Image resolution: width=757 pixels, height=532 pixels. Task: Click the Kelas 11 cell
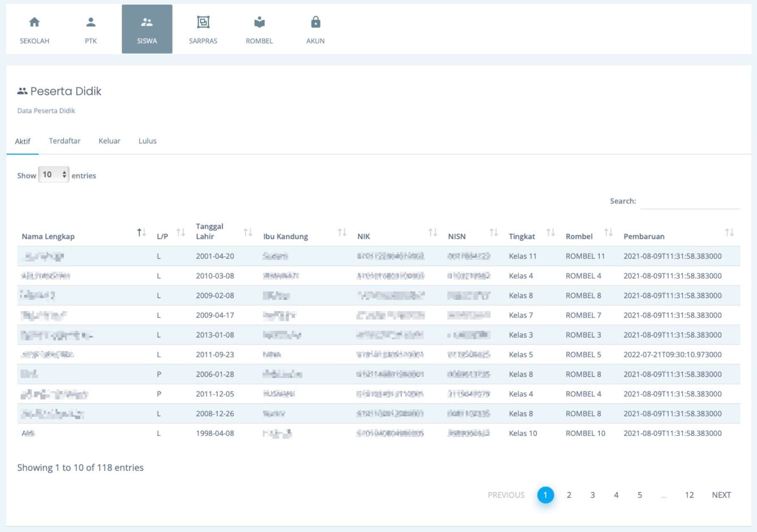click(x=523, y=256)
